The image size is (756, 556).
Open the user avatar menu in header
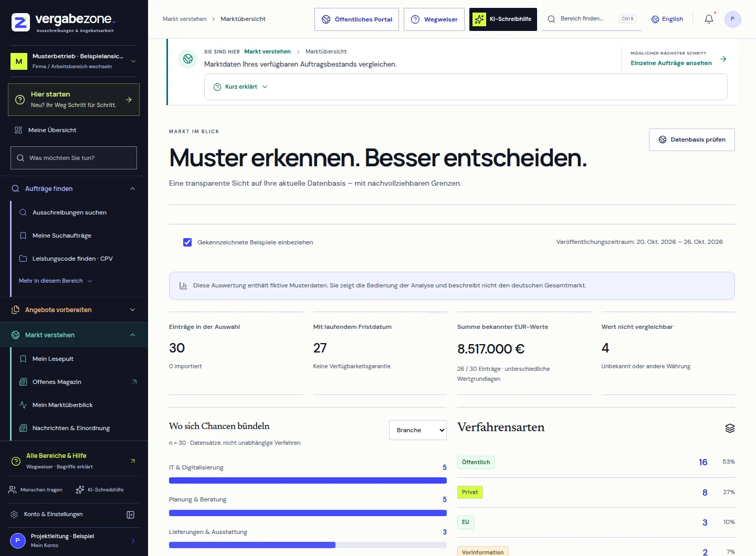coord(732,19)
